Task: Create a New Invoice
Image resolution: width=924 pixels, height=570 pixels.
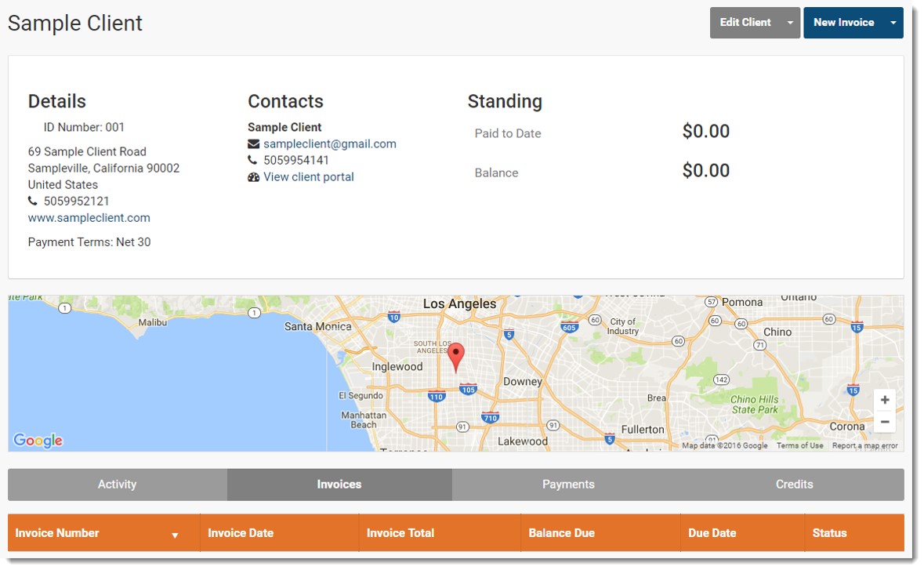Action: (843, 23)
